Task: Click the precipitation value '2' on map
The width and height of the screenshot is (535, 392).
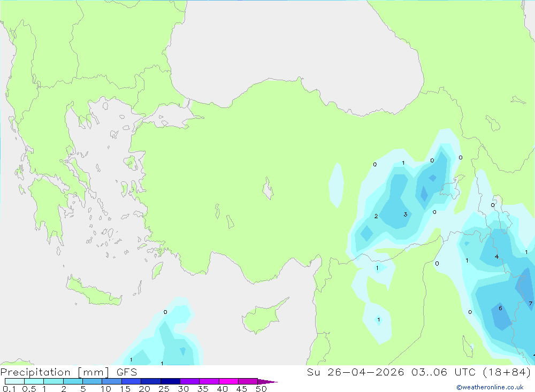Action: coord(376,216)
